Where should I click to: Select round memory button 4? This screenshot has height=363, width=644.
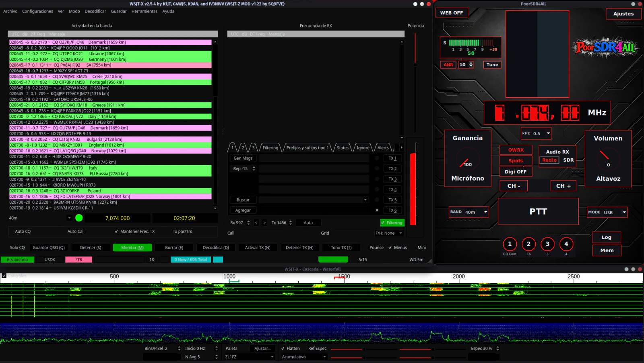566,244
